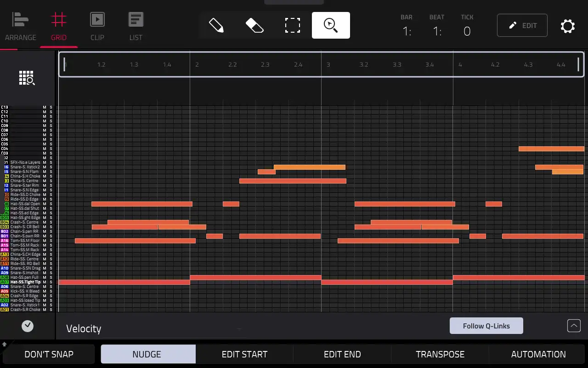Solo pad A12 Ride-SS. Centre

(51, 259)
